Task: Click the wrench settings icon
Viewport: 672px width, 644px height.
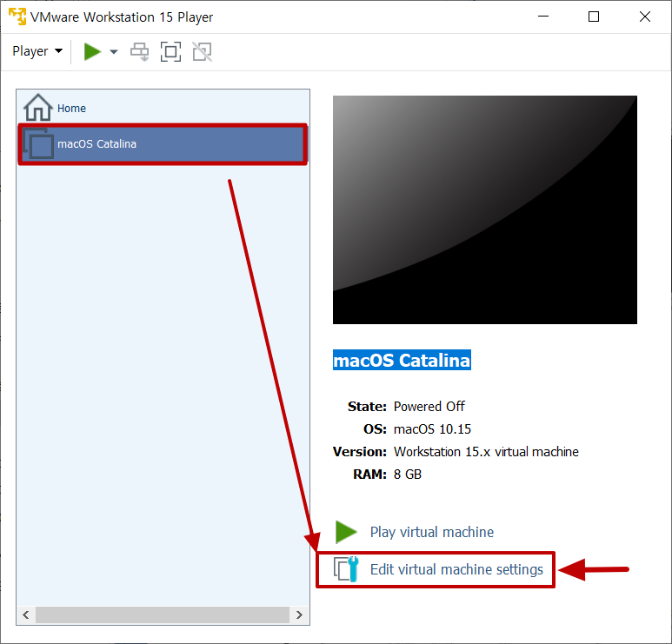Action: coord(347,569)
